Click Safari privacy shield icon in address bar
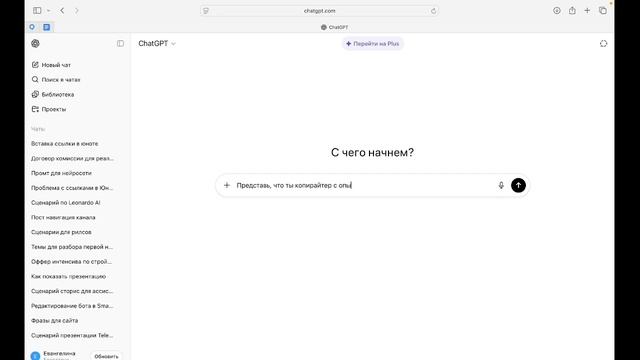Screen dimensions: 640x360 click(x=206, y=11)
